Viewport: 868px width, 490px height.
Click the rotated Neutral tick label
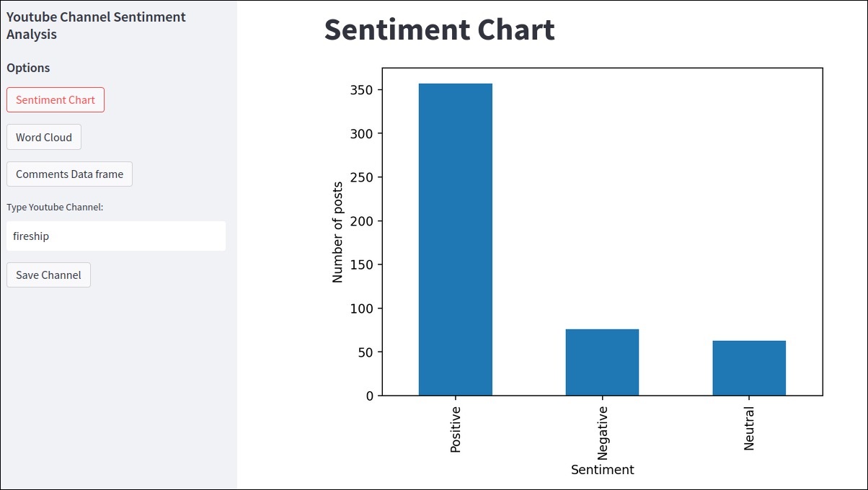tap(749, 429)
